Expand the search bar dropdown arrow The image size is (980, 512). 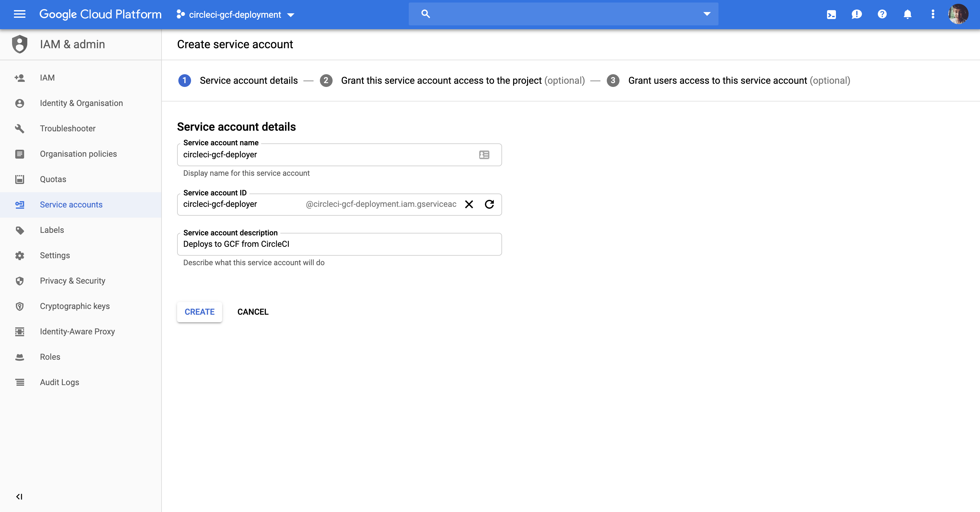706,14
